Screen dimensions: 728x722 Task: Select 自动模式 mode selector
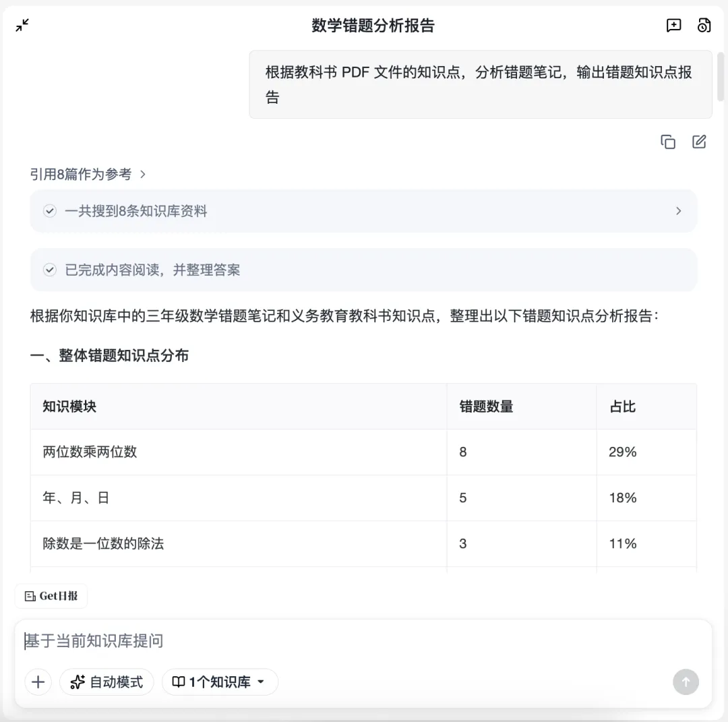[x=107, y=682]
